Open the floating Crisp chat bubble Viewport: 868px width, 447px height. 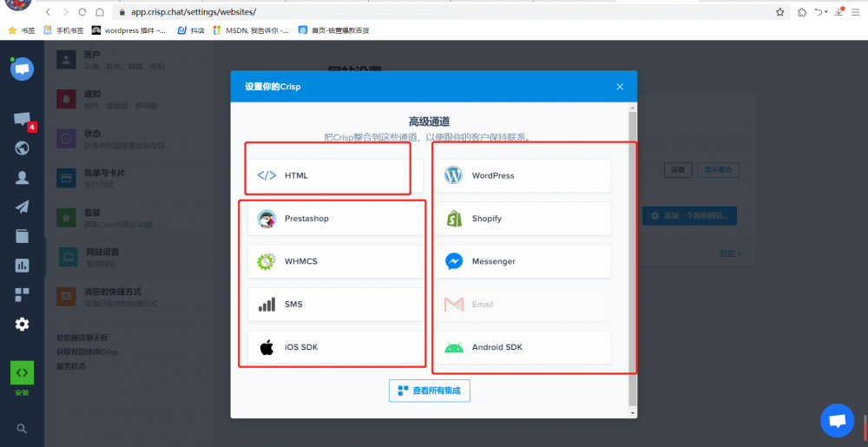click(x=837, y=421)
